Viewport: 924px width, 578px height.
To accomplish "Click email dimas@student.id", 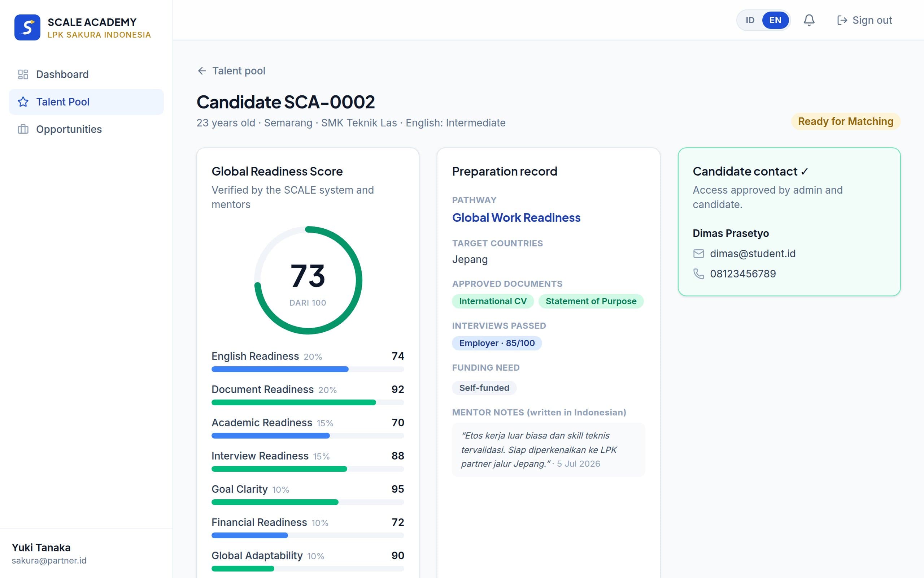I will point(752,254).
